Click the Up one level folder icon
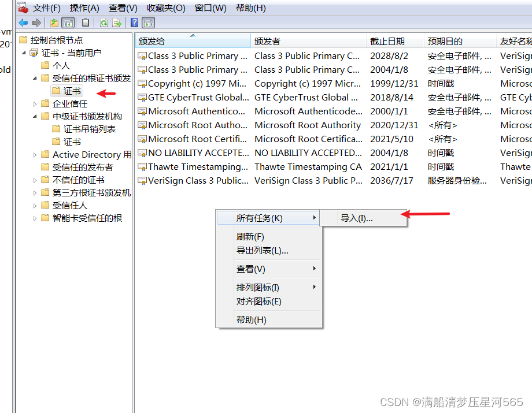Viewport: 532px width, 413px height. tap(54, 23)
